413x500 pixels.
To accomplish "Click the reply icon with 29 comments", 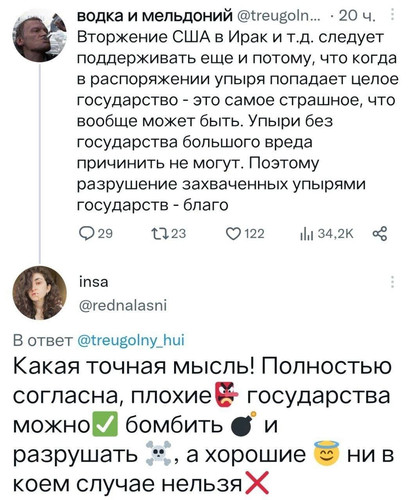I will [87, 234].
